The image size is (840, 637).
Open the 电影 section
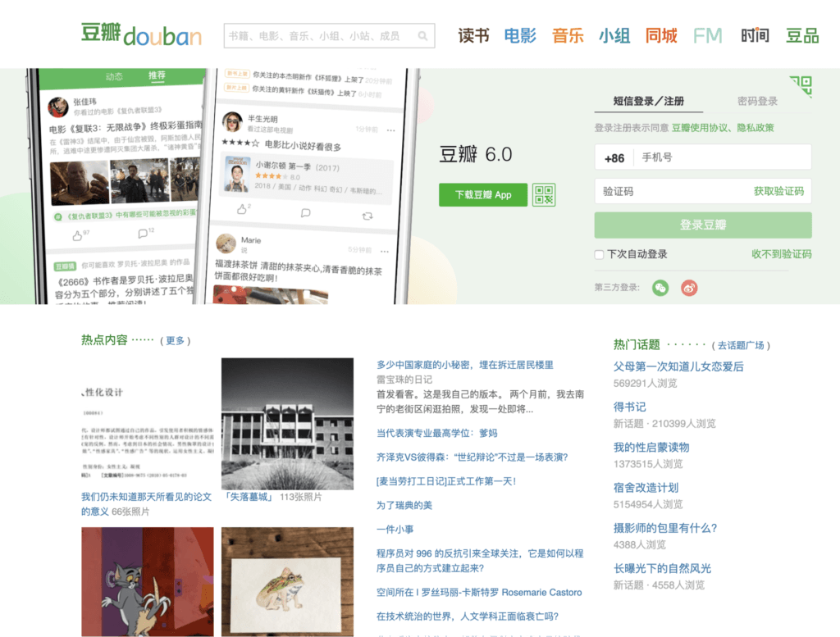(519, 36)
